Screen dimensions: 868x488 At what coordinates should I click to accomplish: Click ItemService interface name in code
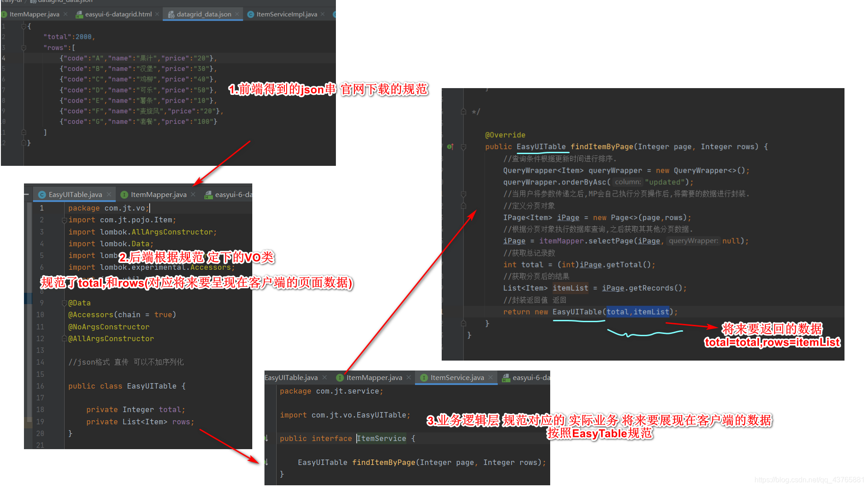[382, 438]
